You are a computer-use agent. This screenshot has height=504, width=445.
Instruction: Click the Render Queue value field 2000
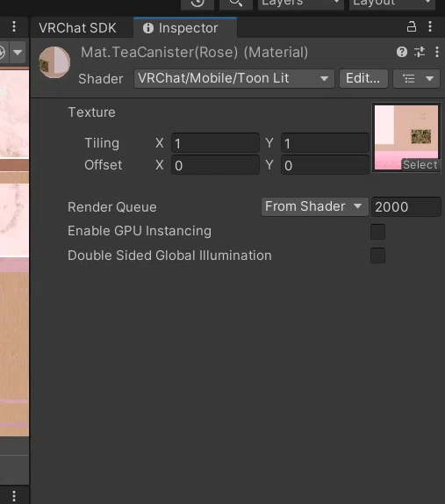click(406, 206)
